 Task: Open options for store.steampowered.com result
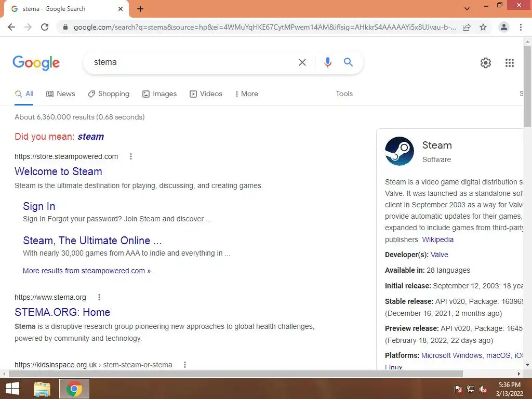[x=131, y=156]
